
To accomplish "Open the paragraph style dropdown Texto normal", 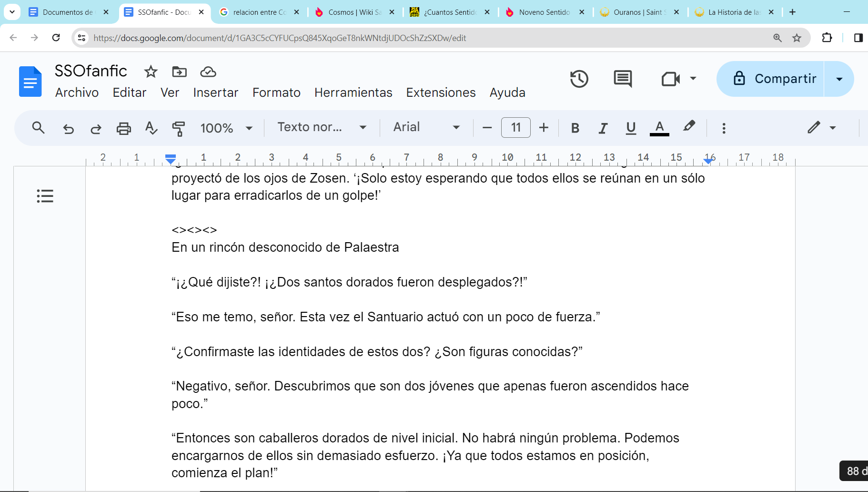I will click(322, 127).
